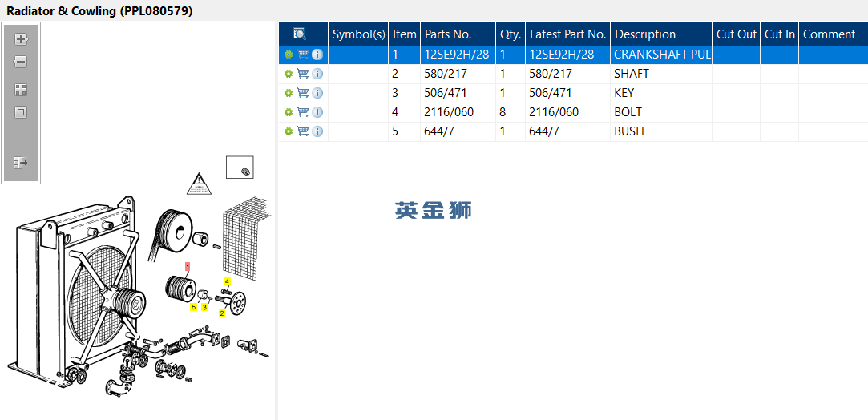Click gear icon for KEY row
868x420 pixels.
[x=288, y=93]
